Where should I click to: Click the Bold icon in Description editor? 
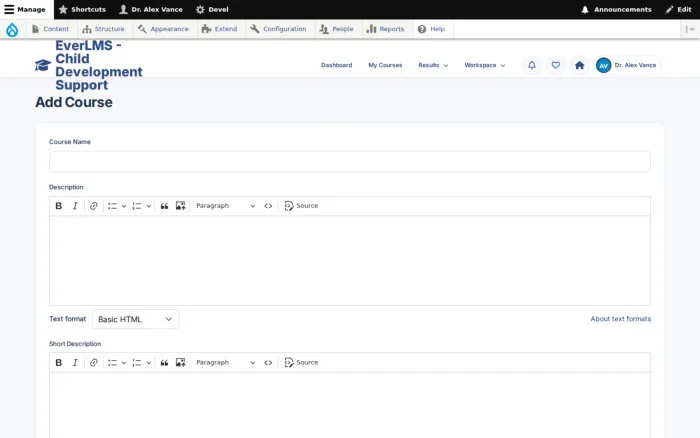pos(58,206)
